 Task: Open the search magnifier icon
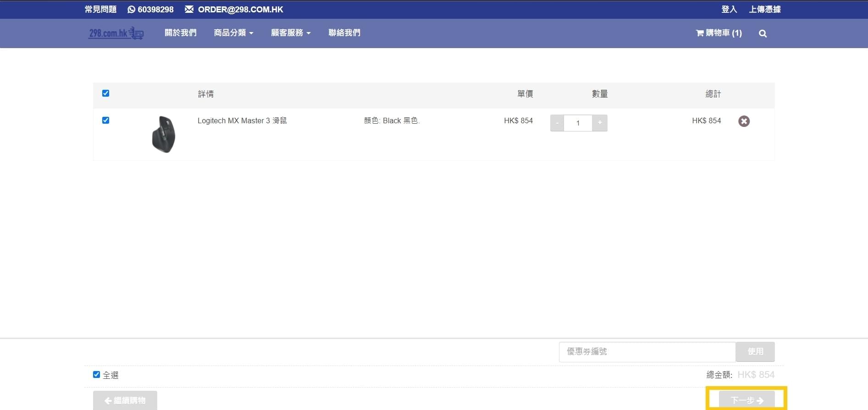(x=763, y=33)
